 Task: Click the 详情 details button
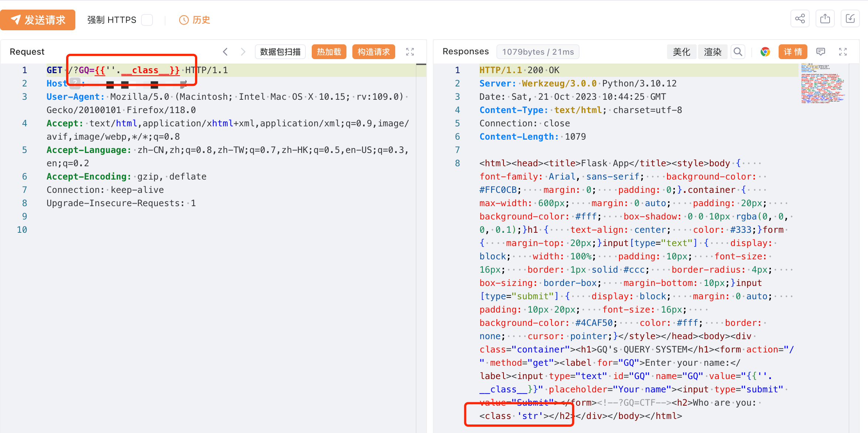coord(793,52)
